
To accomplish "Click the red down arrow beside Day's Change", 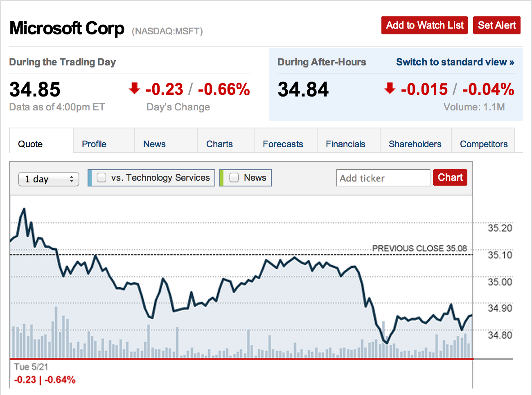I will click(x=134, y=88).
